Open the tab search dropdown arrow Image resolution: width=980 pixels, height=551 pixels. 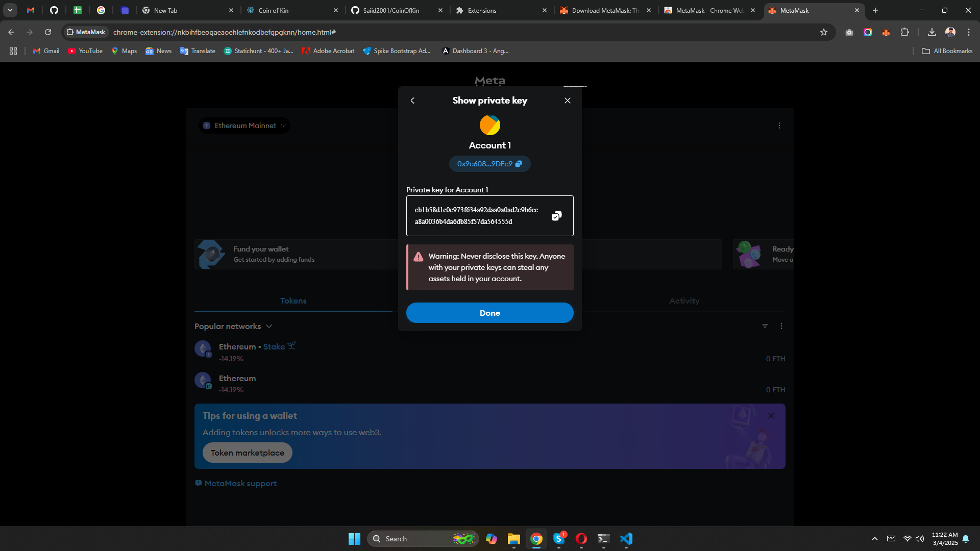coord(10,10)
